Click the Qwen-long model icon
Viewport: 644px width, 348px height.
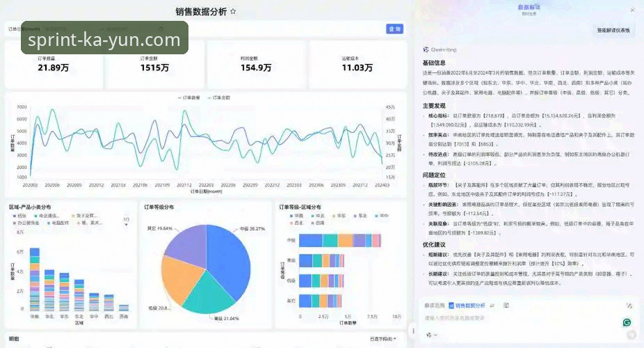tap(426, 49)
